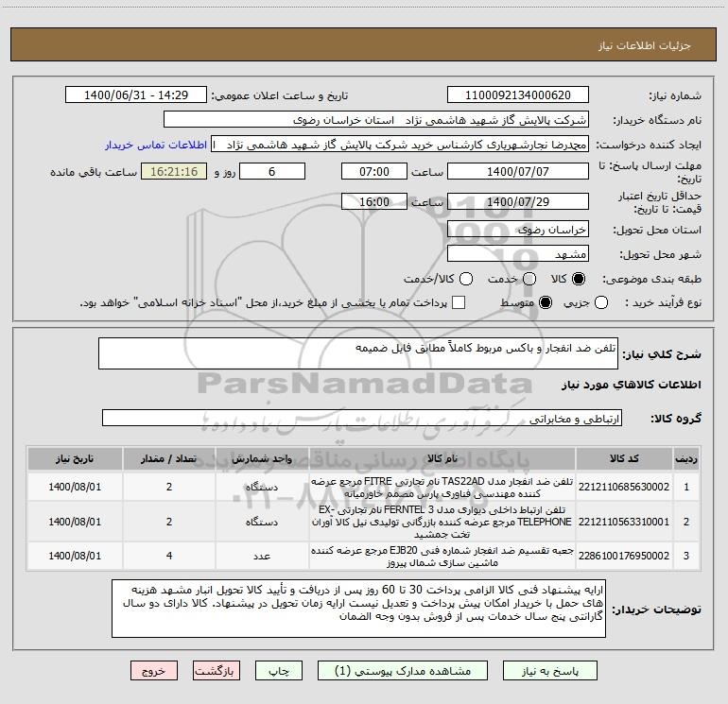Viewport: 728px width, 704px height.
Task: Click the EJB20 junction box item name
Action: point(442,557)
